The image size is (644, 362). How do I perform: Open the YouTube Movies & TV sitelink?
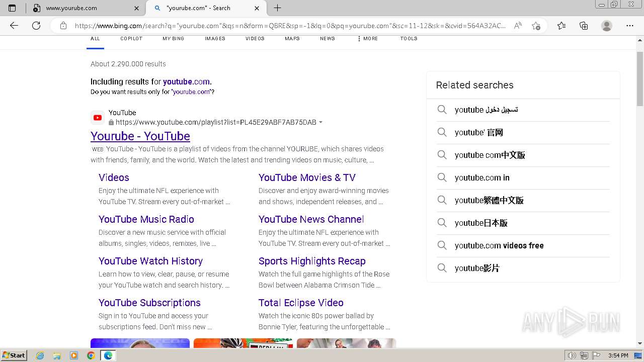point(307,177)
